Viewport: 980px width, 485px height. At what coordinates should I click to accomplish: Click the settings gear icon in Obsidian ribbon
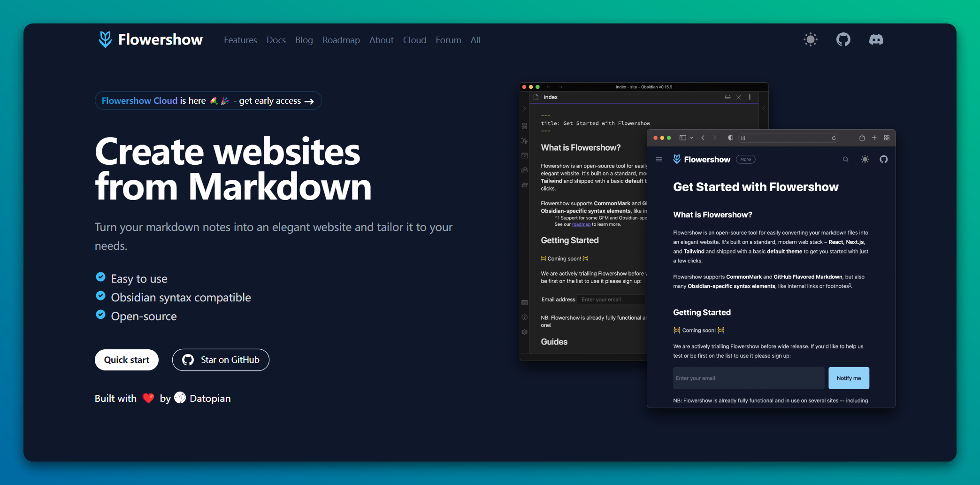point(525,332)
